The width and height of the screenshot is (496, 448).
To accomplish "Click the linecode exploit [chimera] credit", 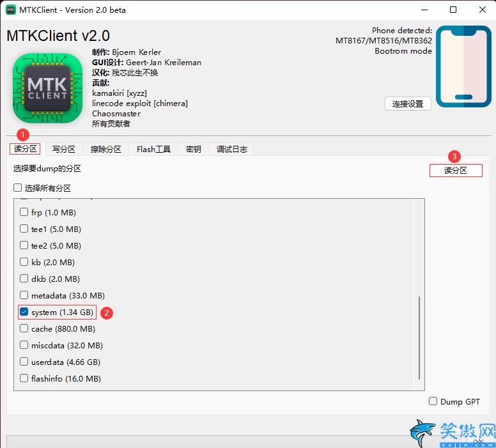I will click(x=140, y=104).
